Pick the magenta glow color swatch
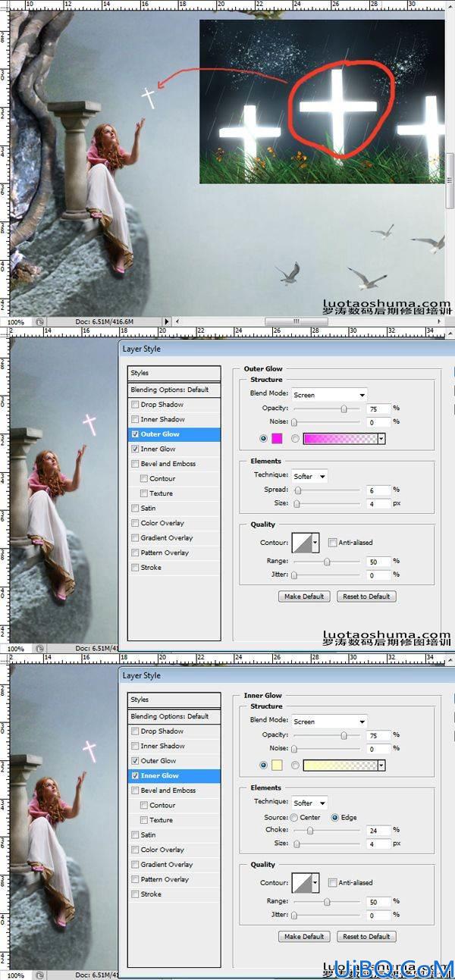The width and height of the screenshot is (455, 980). click(277, 438)
